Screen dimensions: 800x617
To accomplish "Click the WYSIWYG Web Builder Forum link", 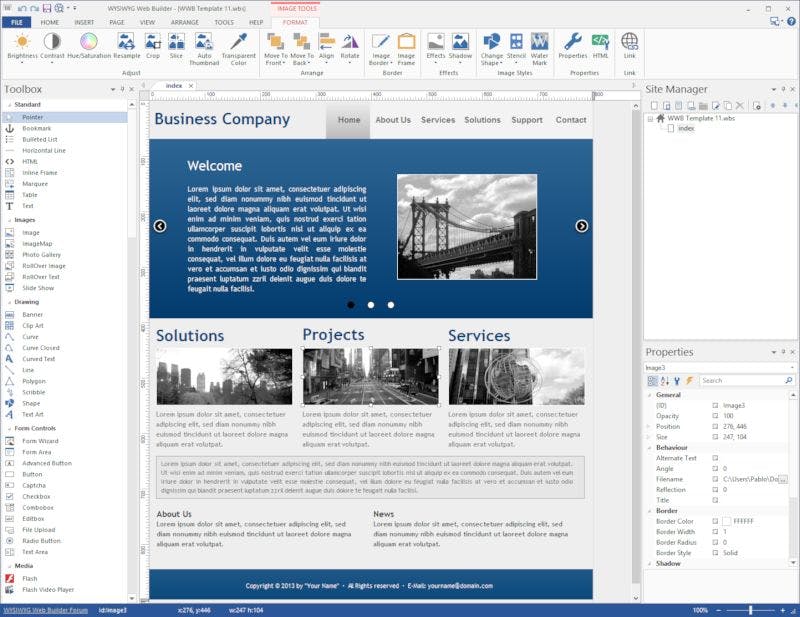I will click(x=45, y=610).
